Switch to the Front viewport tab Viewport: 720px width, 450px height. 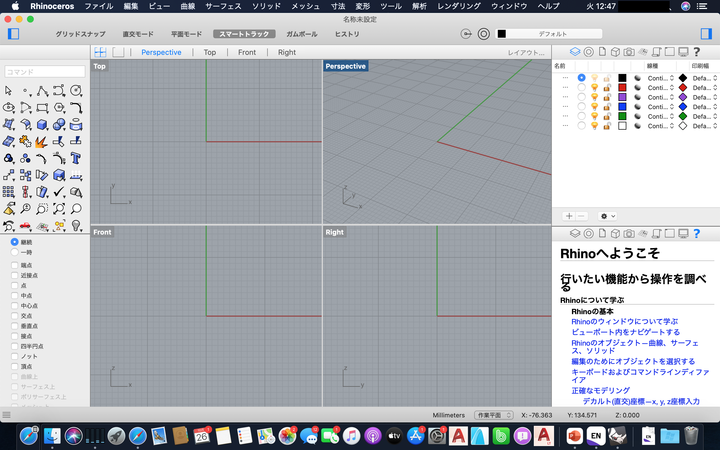pos(247,52)
